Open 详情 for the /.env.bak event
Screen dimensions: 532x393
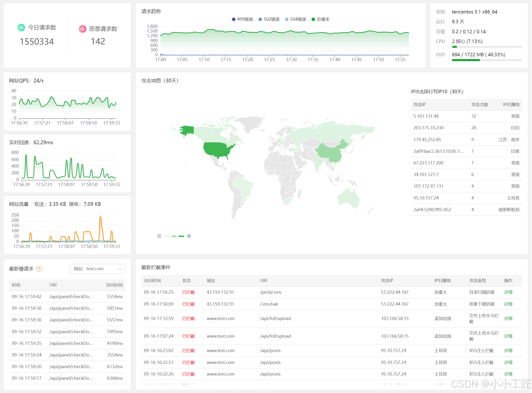(x=508, y=304)
